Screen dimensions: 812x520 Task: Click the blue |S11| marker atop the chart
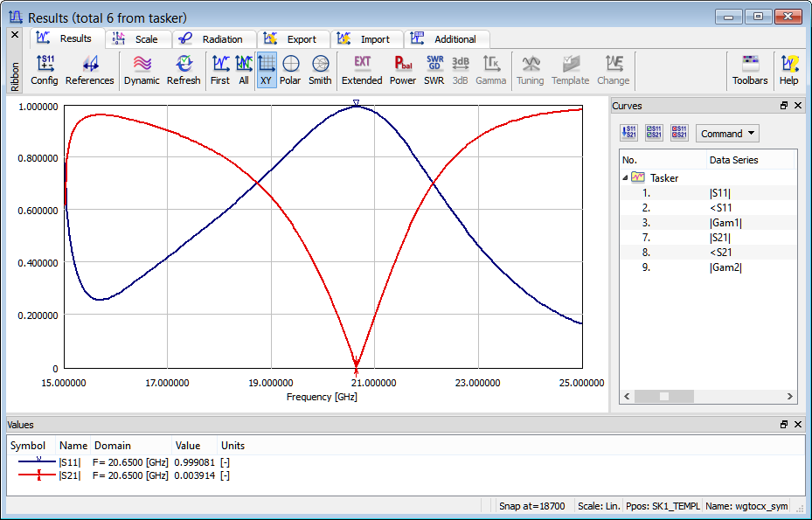pos(356,103)
